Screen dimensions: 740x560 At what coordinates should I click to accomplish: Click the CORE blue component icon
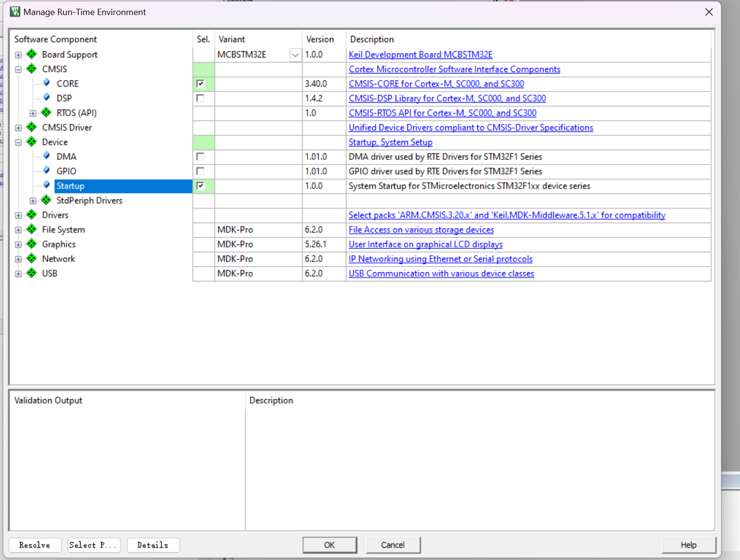46,83
